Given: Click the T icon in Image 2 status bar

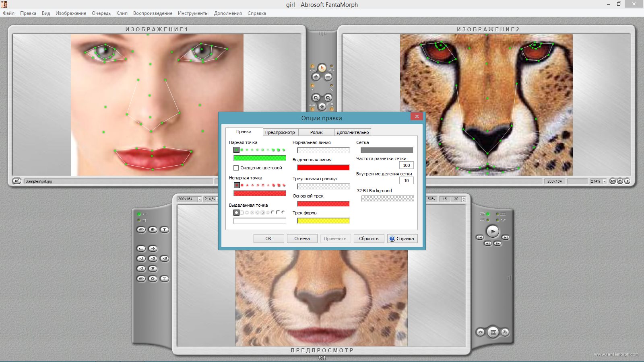Looking at the screenshot, I should (x=627, y=181).
